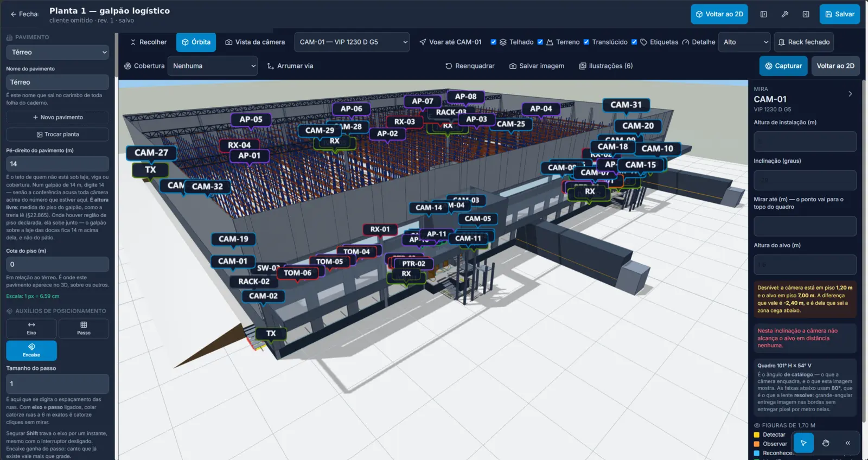Toggle the Rack fechado button

(803, 42)
